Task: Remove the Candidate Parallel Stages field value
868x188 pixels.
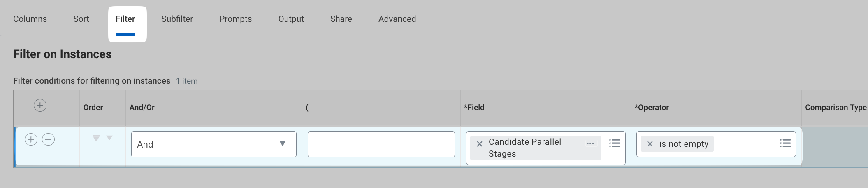Action: tap(479, 144)
